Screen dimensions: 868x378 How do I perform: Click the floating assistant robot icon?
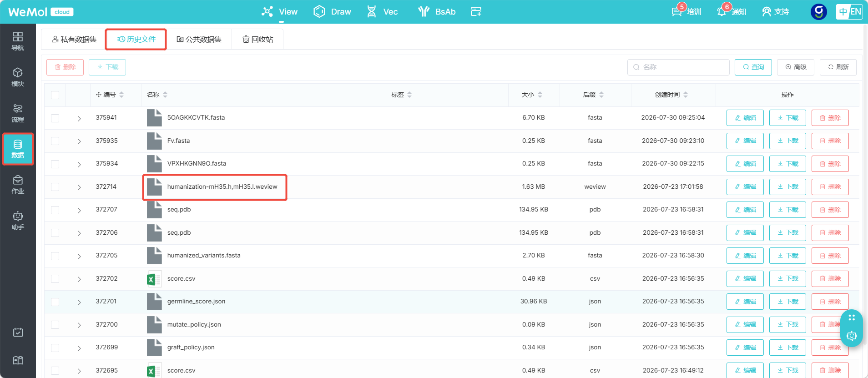[x=852, y=336]
